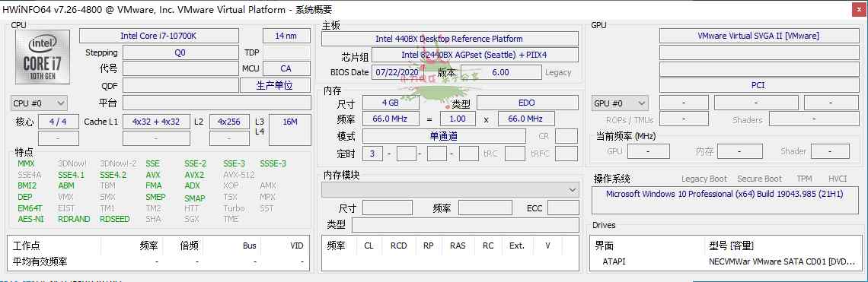868x282 pixels.
Task: Click the 型号 [容量] column header
Action: click(x=731, y=246)
